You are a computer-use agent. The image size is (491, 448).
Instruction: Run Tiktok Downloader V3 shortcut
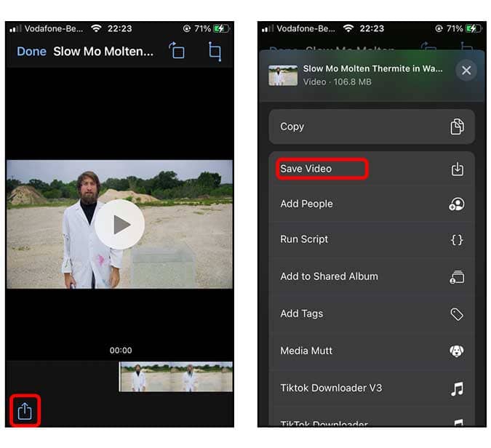click(372, 388)
